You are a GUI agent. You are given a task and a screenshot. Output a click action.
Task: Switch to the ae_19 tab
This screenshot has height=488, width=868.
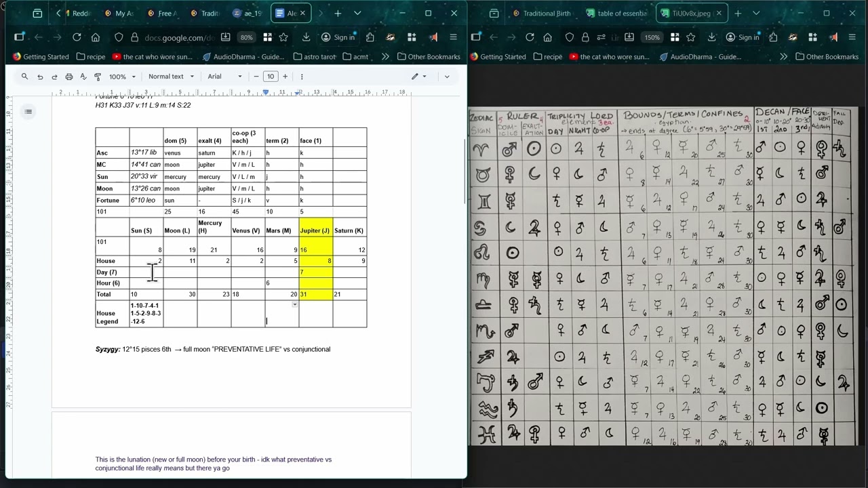(x=248, y=13)
